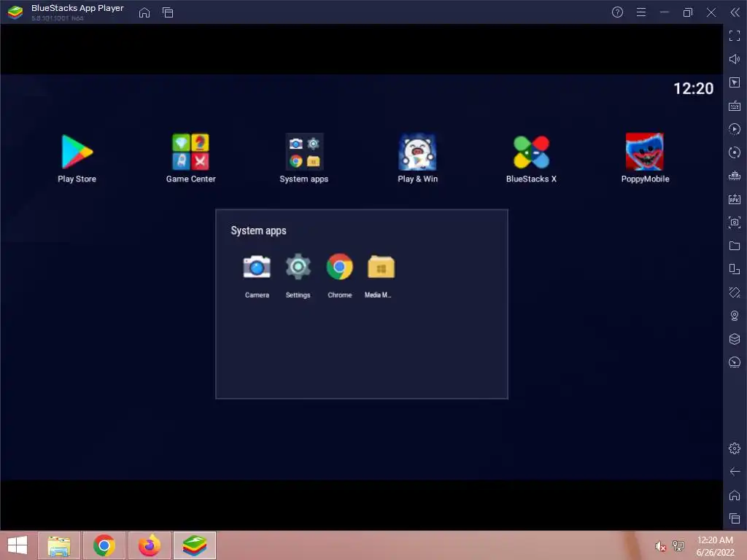This screenshot has width=747, height=560.
Task: Click the network tray icon in taskbar
Action: coord(678,546)
